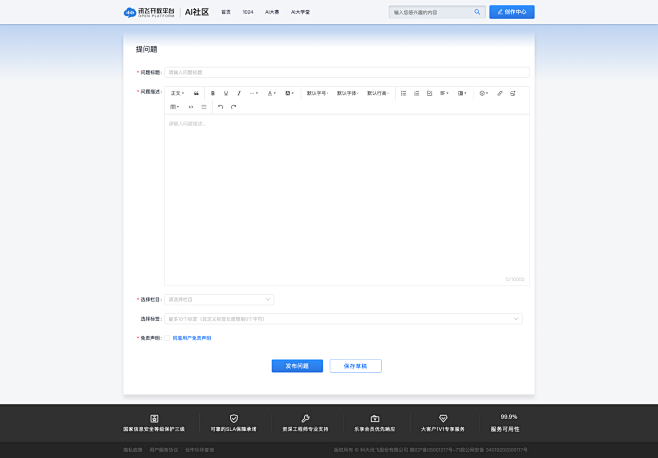The width and height of the screenshot is (658, 458).
Task: Click the search magnifier icon in header
Action: coord(477,12)
